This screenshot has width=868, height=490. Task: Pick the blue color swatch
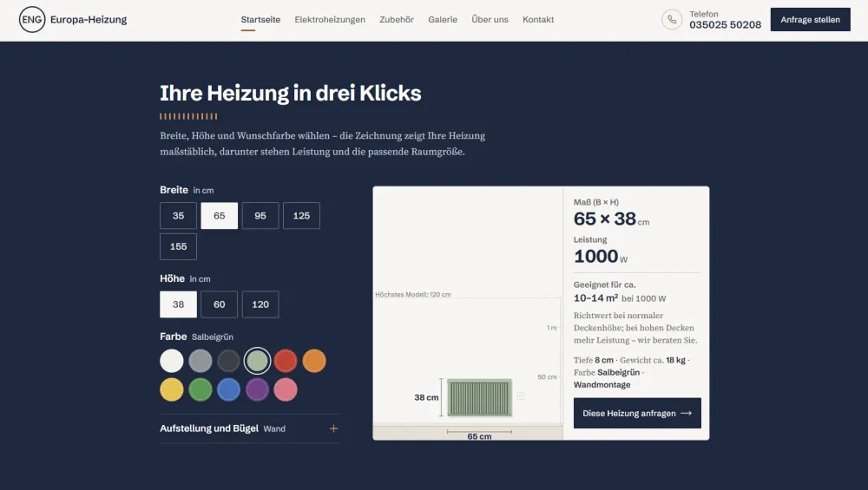228,389
